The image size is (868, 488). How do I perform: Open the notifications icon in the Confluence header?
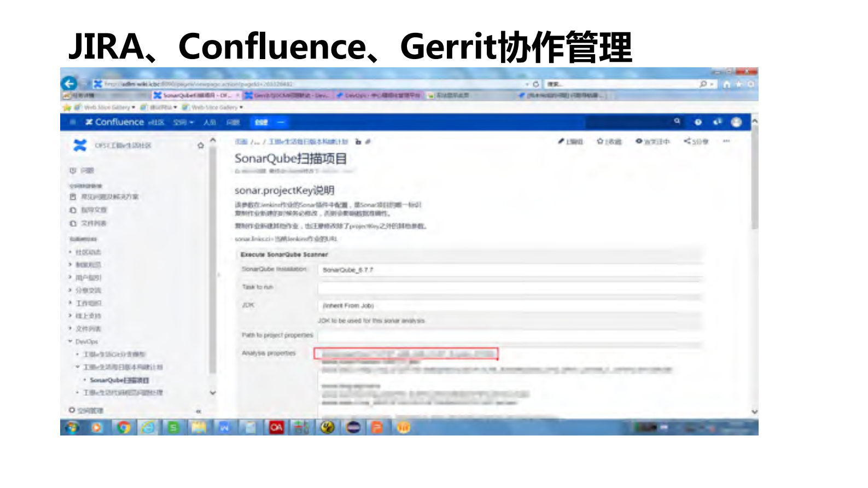[718, 122]
